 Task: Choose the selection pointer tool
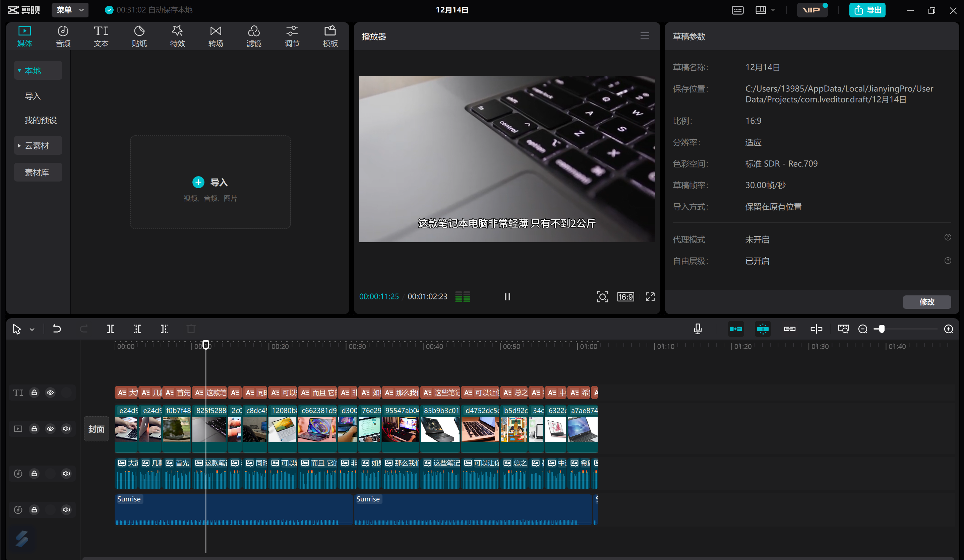point(16,329)
